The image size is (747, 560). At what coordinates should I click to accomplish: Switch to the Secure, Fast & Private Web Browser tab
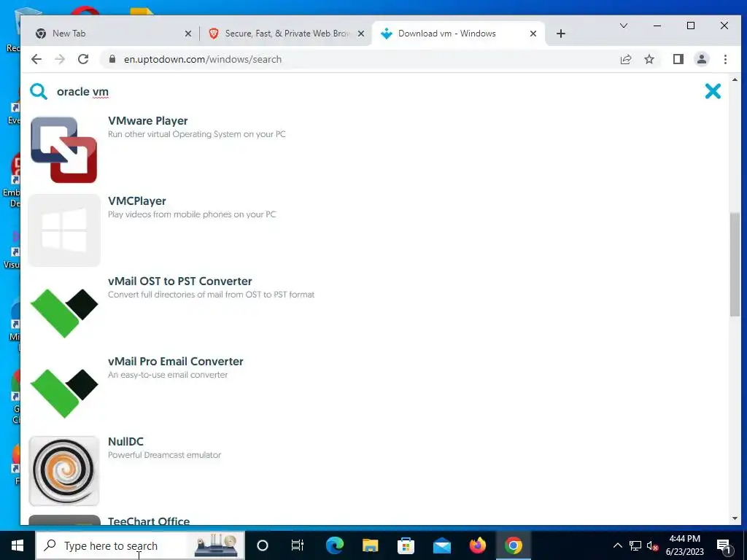tap(286, 34)
